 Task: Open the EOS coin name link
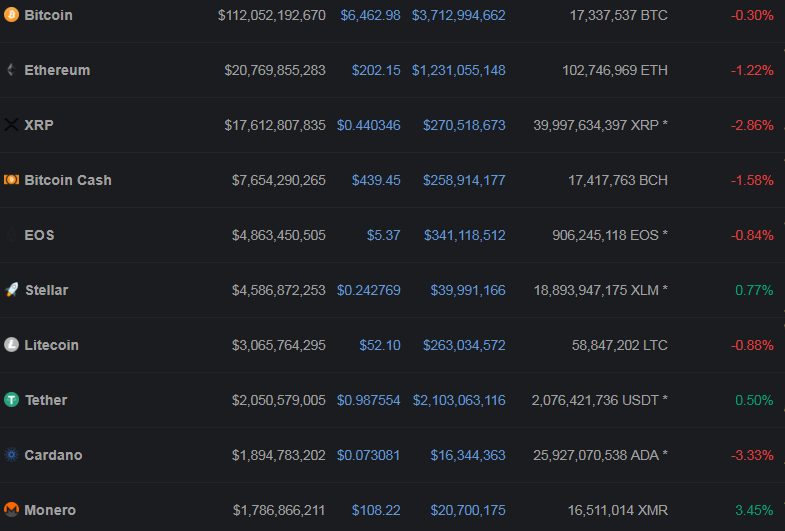(x=40, y=235)
